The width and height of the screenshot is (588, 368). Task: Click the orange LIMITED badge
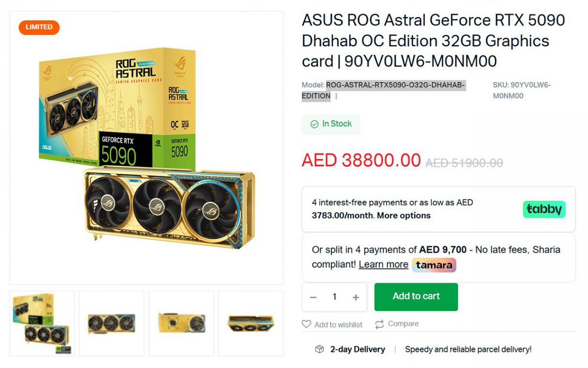coord(39,27)
